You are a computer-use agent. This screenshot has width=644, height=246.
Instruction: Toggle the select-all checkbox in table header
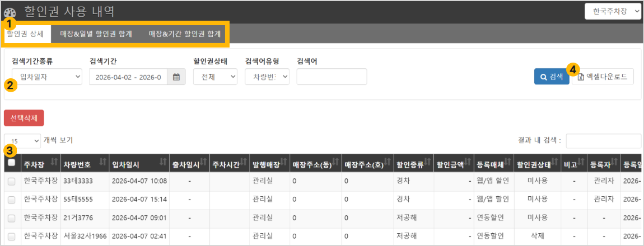pyautogui.click(x=12, y=163)
